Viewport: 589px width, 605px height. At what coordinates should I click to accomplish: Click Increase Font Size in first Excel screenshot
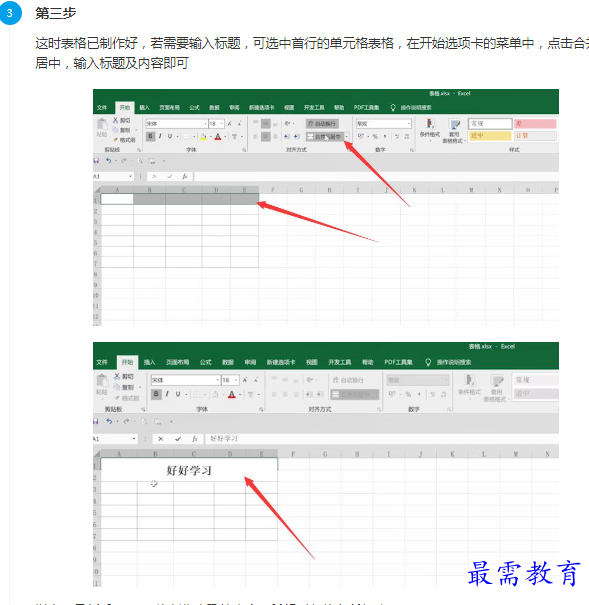click(x=230, y=123)
